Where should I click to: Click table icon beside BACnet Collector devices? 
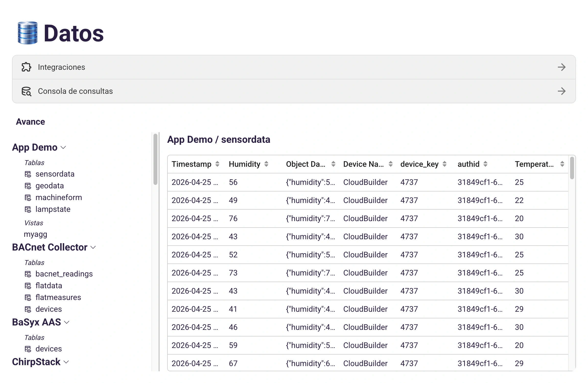point(28,309)
